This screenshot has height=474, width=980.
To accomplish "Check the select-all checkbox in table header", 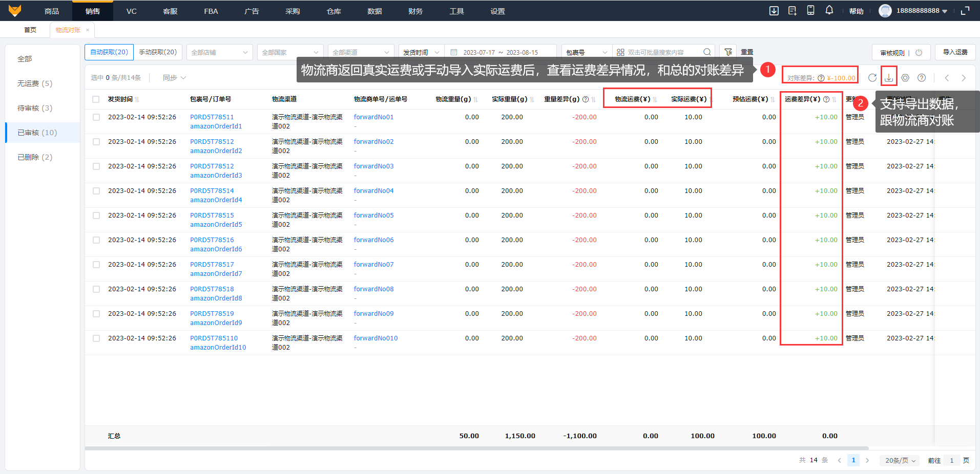I will coord(96,99).
